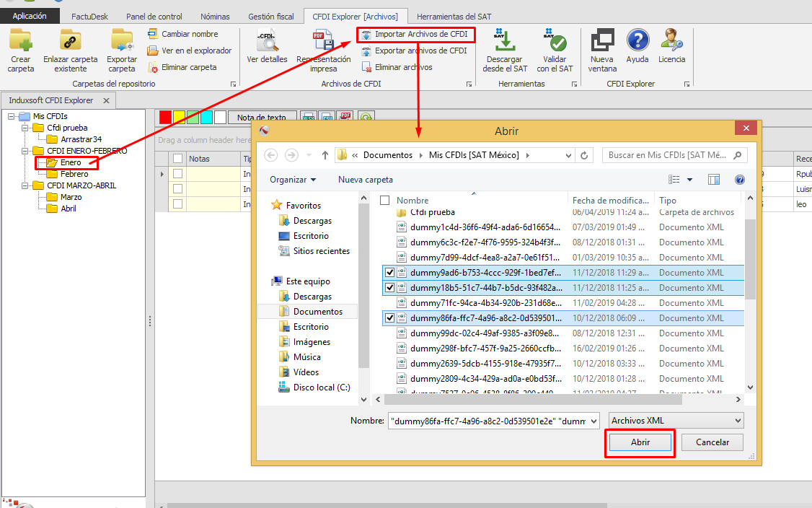Open address bar path history dropdown

click(568, 155)
